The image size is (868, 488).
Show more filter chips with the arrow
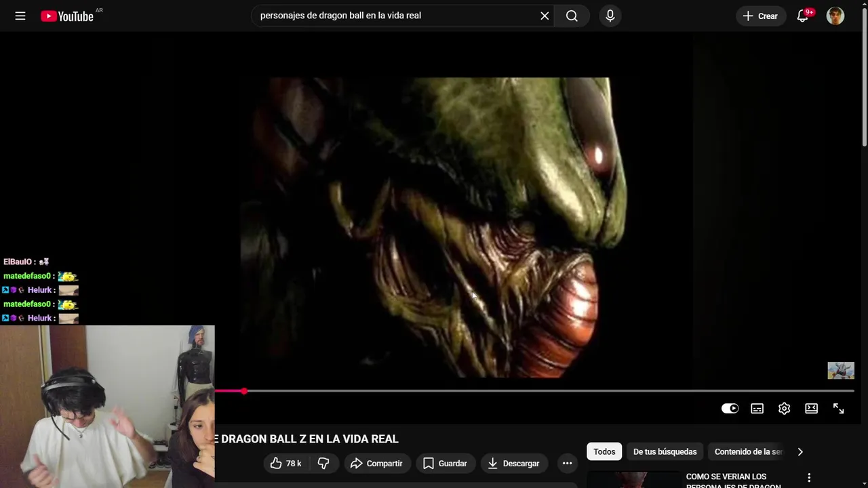tap(800, 451)
